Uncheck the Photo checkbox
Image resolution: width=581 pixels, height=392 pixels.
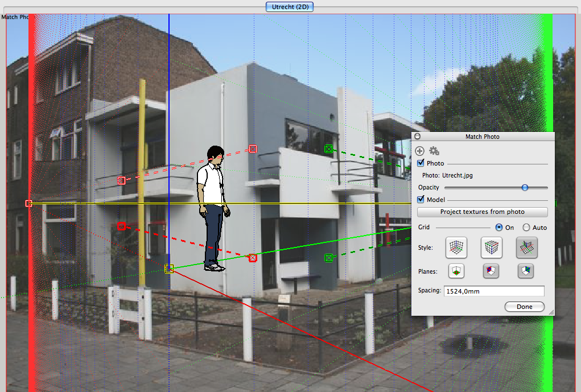[x=421, y=164]
